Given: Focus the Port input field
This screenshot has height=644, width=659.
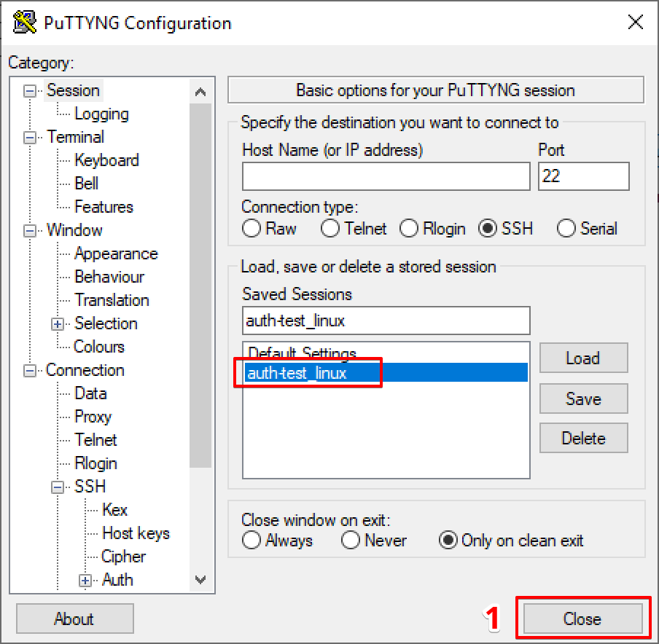Looking at the screenshot, I should [584, 176].
